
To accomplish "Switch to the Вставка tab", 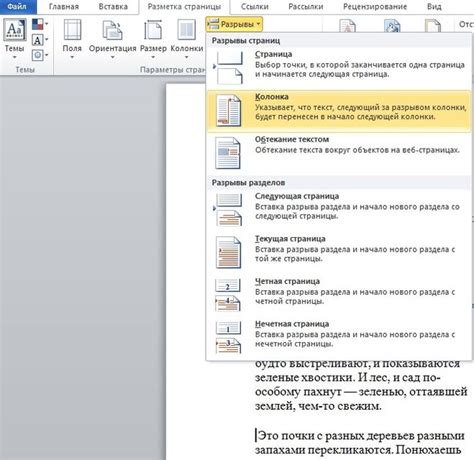I will coord(113,6).
